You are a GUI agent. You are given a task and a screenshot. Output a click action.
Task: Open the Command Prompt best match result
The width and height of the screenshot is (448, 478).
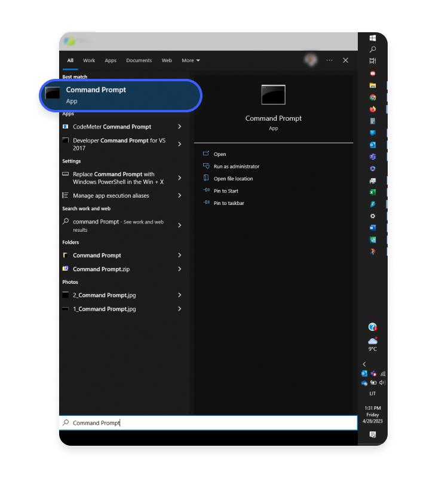121,96
